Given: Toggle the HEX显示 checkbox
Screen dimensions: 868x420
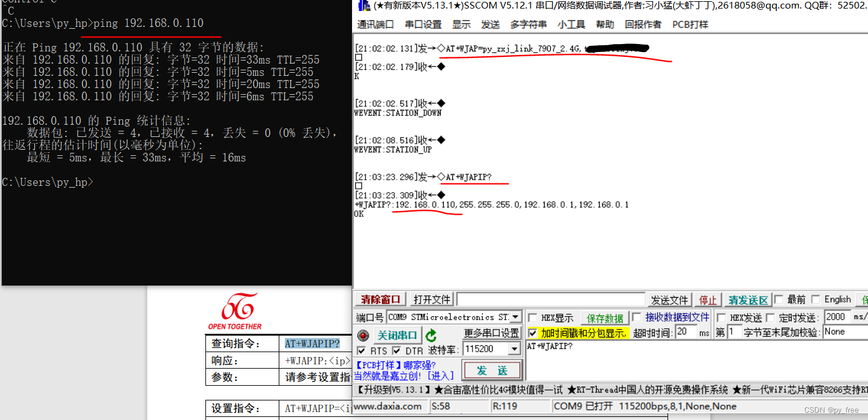Looking at the screenshot, I should (533, 318).
